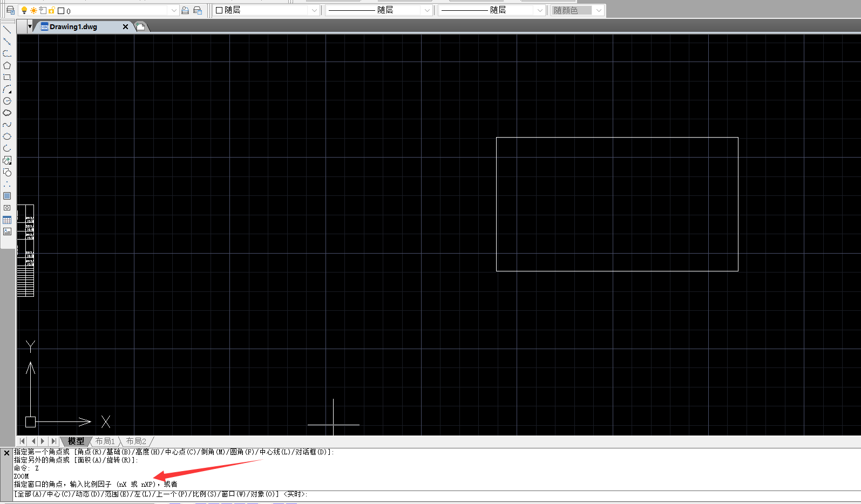Select the Construction line tool

click(7, 42)
